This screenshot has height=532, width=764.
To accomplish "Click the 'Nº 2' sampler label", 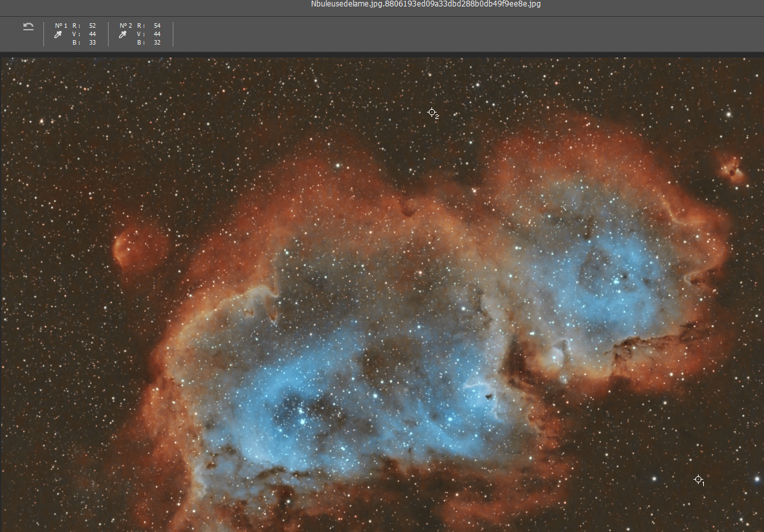I will pos(126,26).
